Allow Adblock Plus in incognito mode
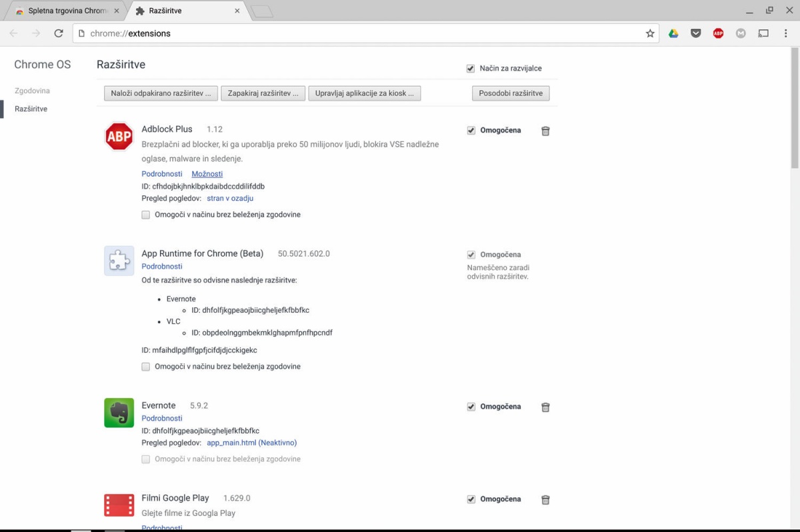 coord(146,215)
